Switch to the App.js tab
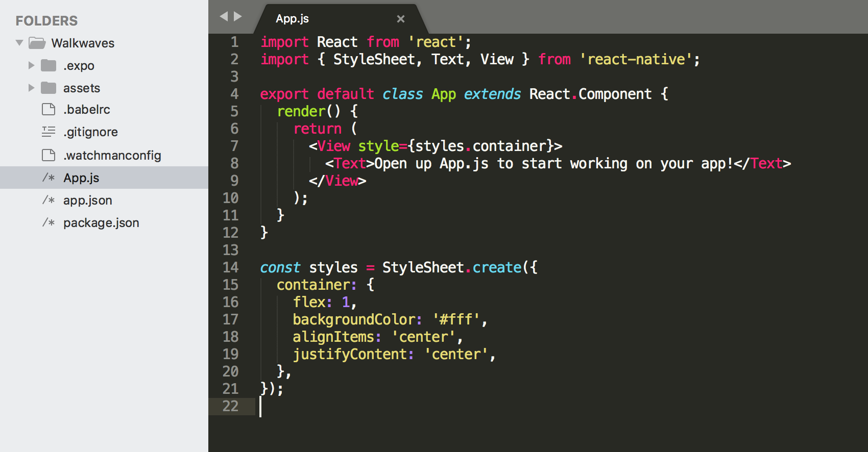The image size is (868, 452). pos(292,19)
